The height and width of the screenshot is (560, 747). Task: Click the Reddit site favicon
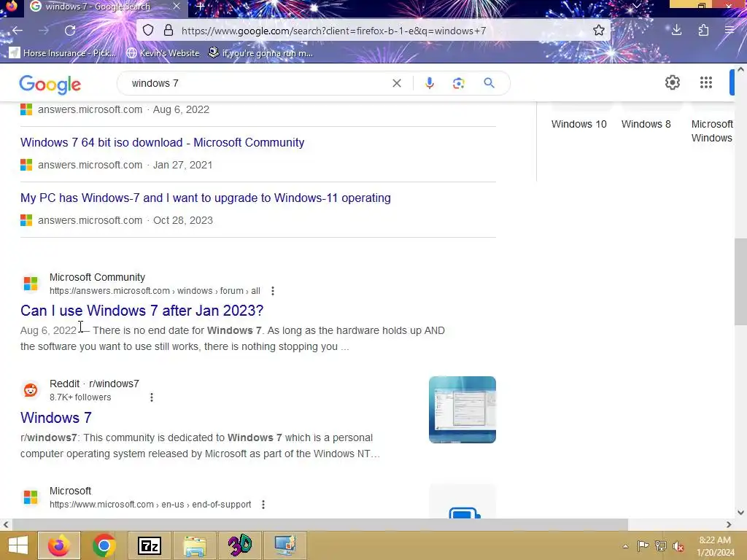coord(31,390)
